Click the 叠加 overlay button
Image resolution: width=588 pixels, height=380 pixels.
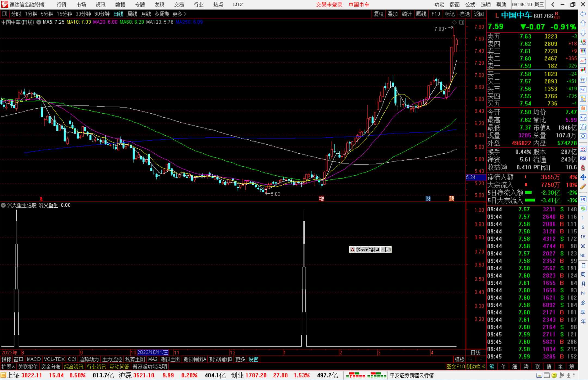click(x=393, y=14)
